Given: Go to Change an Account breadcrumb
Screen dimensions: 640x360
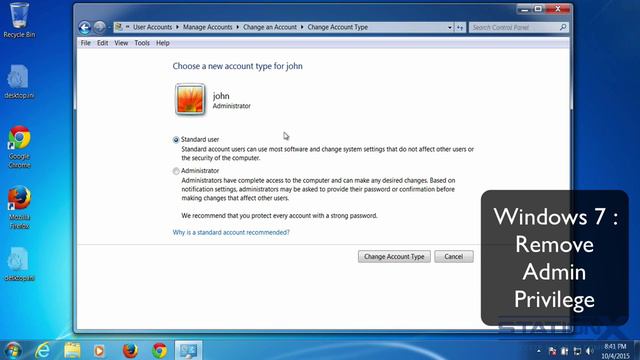Looking at the screenshot, I should click(x=270, y=27).
